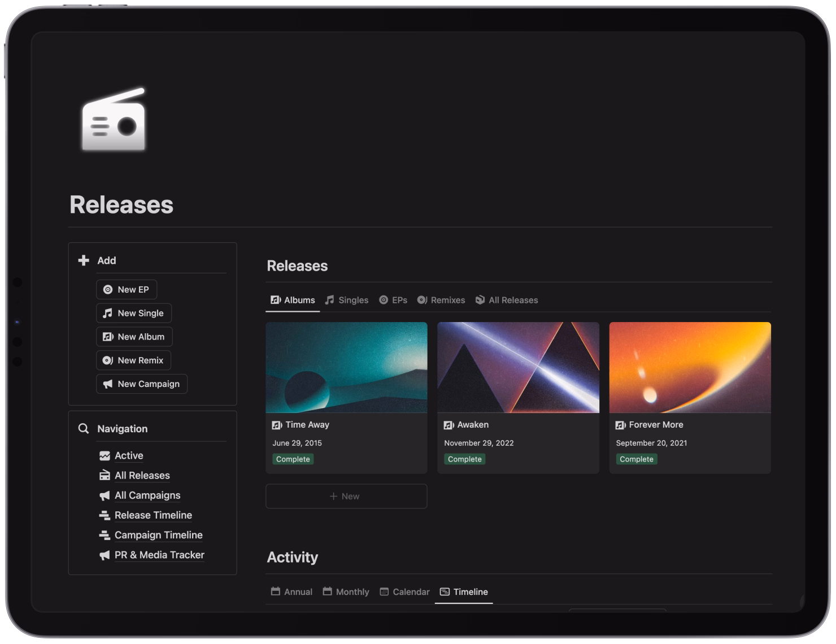Click the date September 20, 2021
This screenshot has width=836, height=644.
coord(651,443)
